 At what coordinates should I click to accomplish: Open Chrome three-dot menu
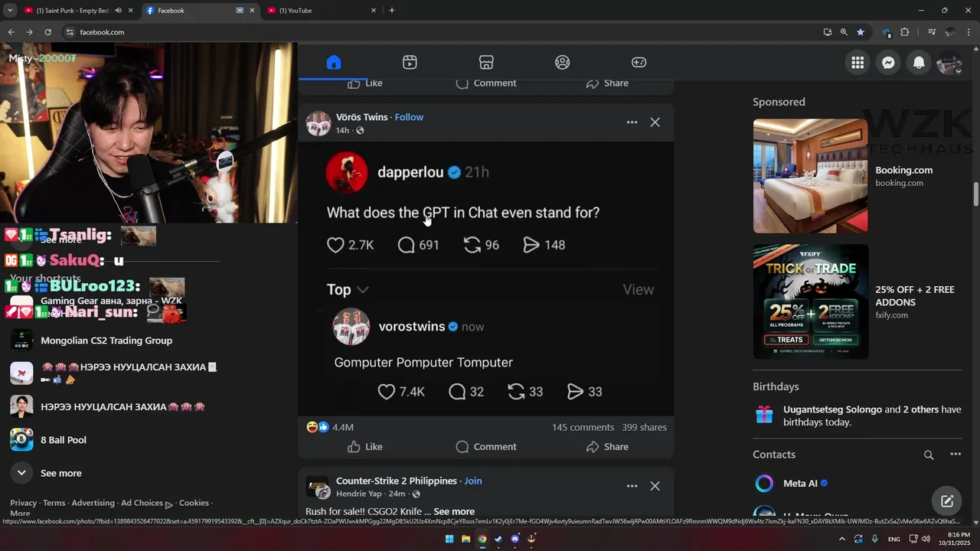click(969, 32)
